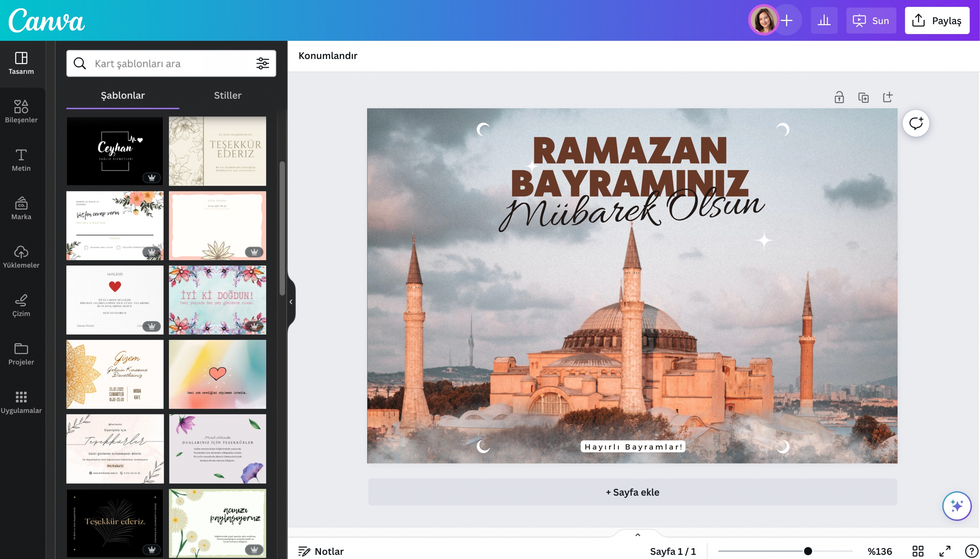
Task: Select Dualarınız için Teşekkürler template
Action: (217, 449)
